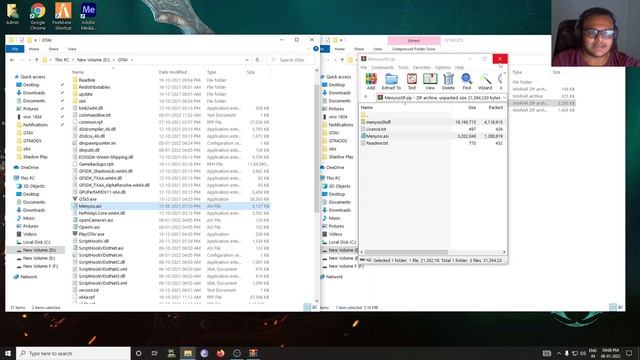Go up one level in the WinRAR archive

366,98
